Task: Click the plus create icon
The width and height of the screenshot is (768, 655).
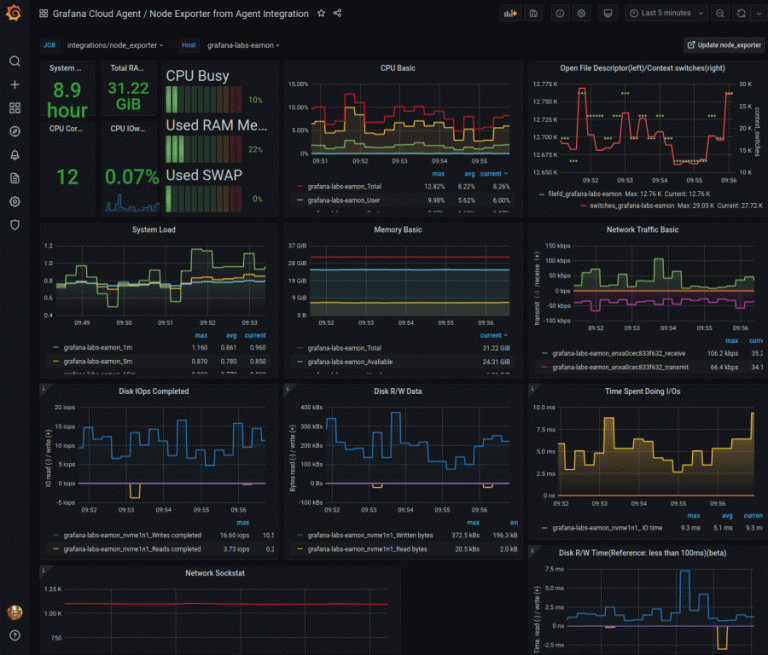Action: (15, 85)
